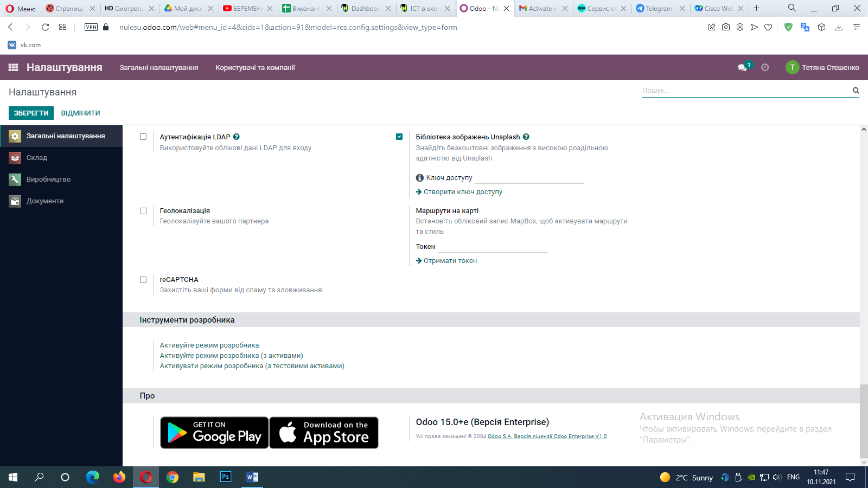This screenshot has height=488, width=868.
Task: Enable LDAP authentication checkbox
Action: [143, 137]
